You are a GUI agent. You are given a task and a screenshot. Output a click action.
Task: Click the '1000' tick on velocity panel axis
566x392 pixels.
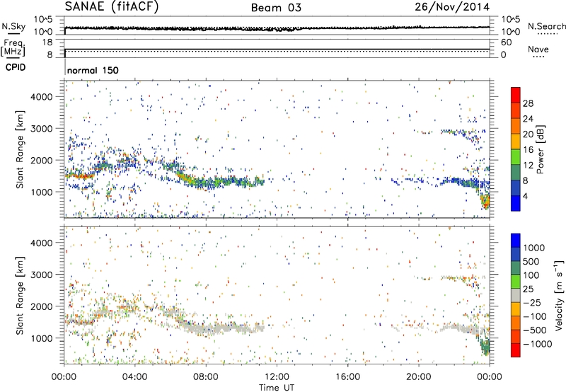[x=41, y=338]
